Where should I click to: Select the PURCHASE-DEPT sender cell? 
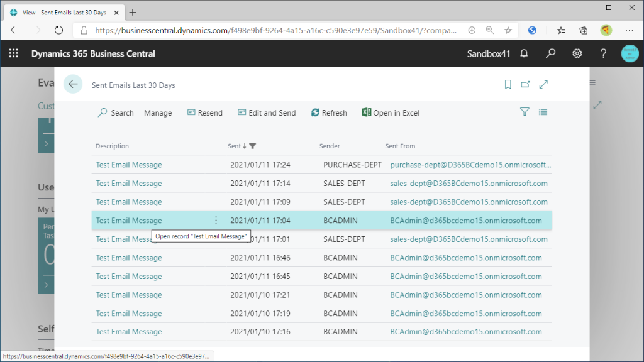coord(352,165)
